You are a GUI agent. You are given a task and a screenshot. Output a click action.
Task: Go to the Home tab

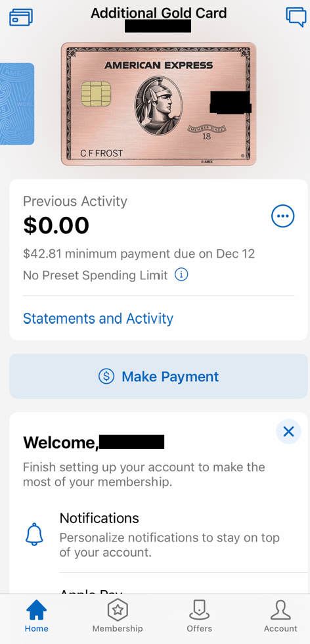tap(37, 616)
